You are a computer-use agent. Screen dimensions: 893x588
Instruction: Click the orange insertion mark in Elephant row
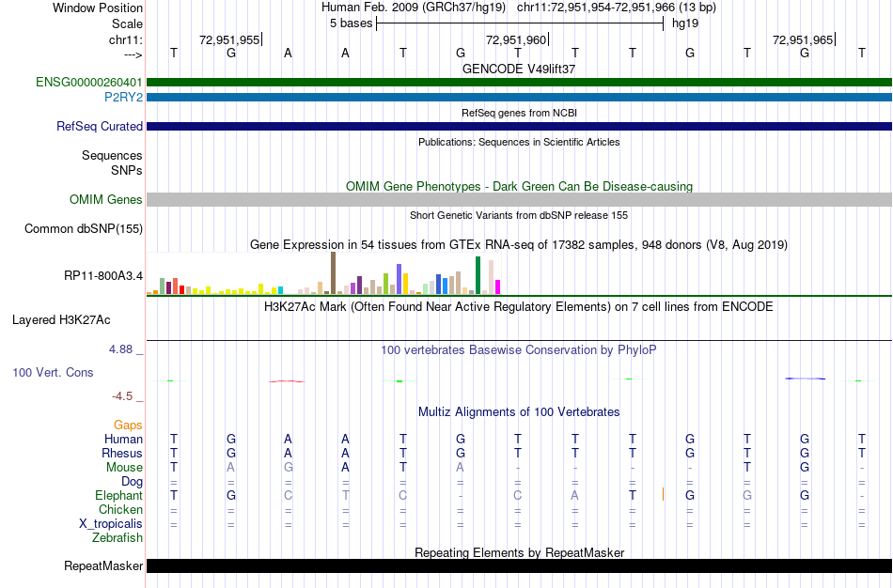pos(663,494)
